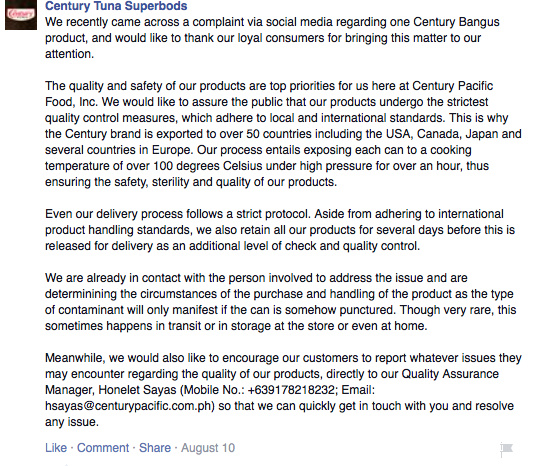Click the paragraph starting 'Even our delivery process'
Screen dimensions: 540x466
[x=280, y=230]
